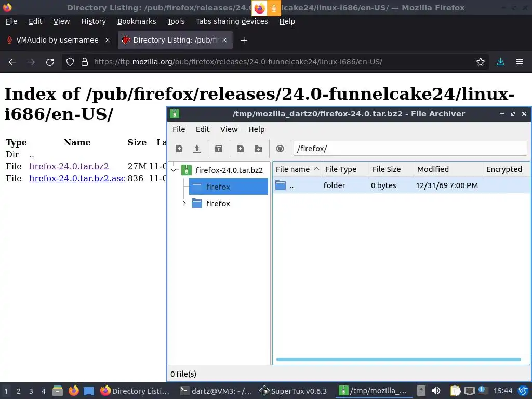532x399 pixels.
Task: Click the padlock site info icon
Action: coord(85,62)
